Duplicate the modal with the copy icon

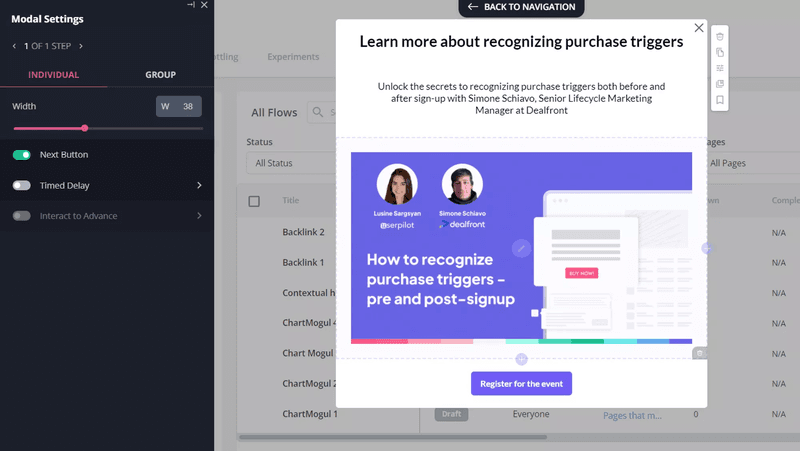pyautogui.click(x=721, y=52)
